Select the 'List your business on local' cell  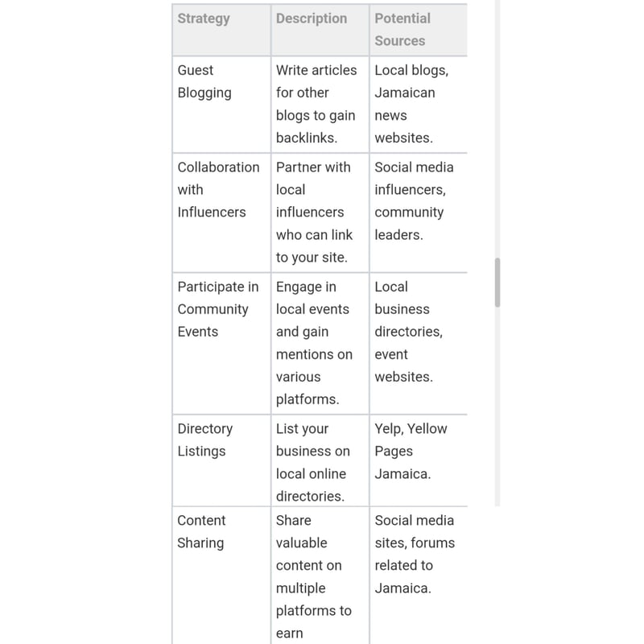coord(313,462)
